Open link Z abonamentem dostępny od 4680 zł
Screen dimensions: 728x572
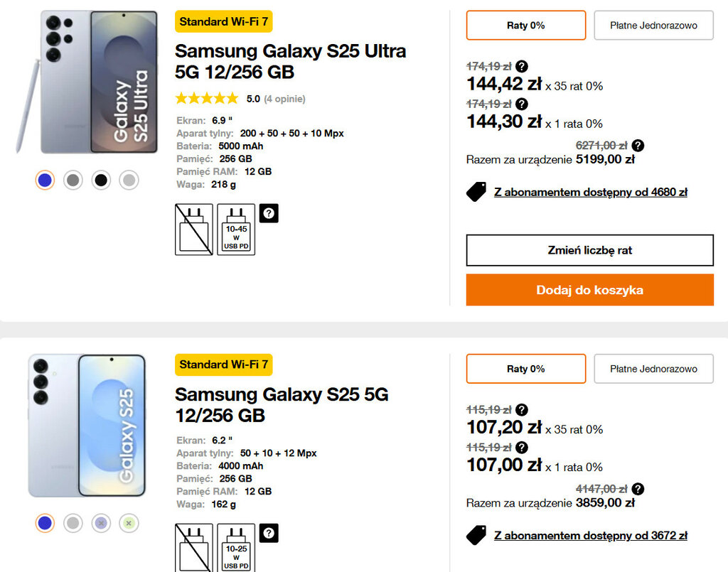(x=590, y=192)
